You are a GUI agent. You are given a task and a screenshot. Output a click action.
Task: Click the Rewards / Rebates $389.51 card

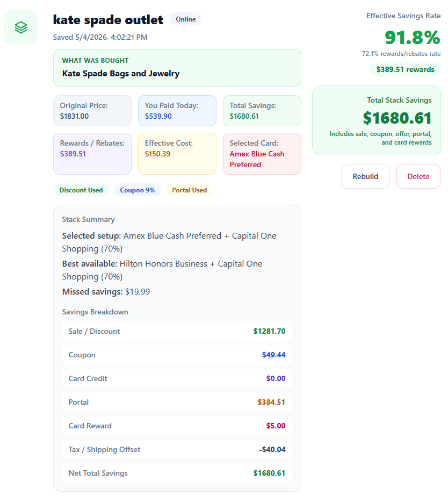[92, 154]
